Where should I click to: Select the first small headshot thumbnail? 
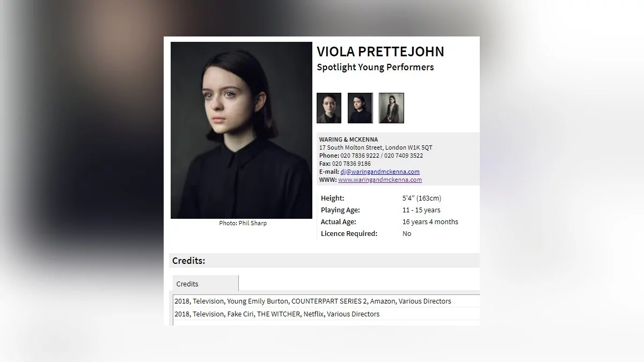(328, 108)
